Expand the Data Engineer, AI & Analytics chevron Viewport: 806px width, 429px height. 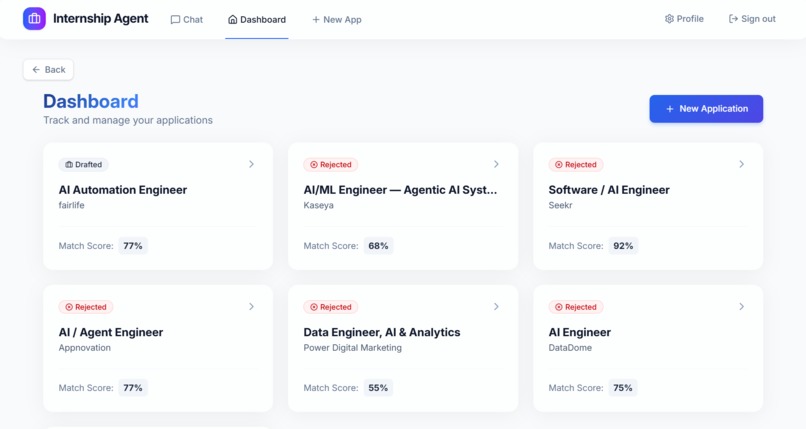pos(496,306)
